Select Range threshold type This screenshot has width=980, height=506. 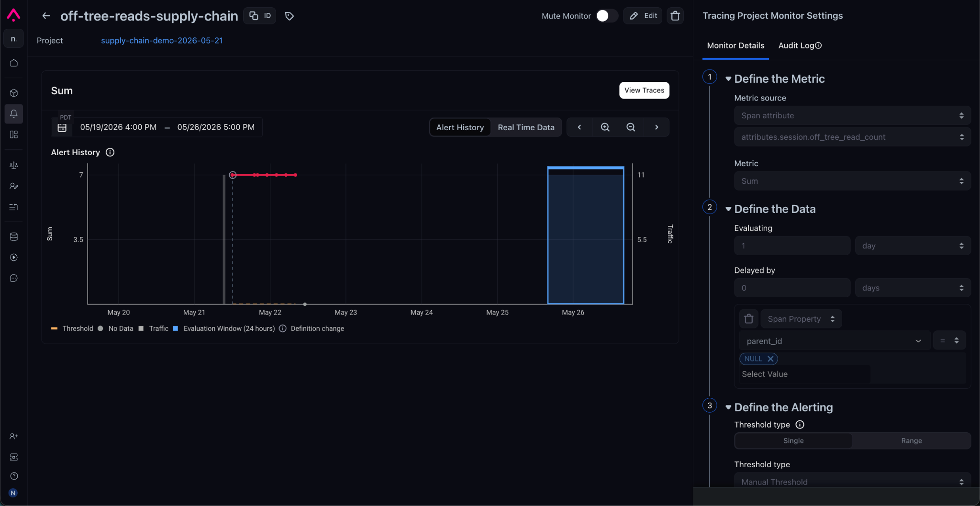[911, 441]
